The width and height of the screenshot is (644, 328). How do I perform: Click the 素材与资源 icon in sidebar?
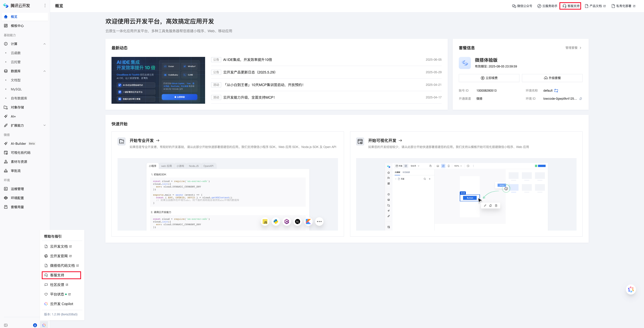click(6, 162)
